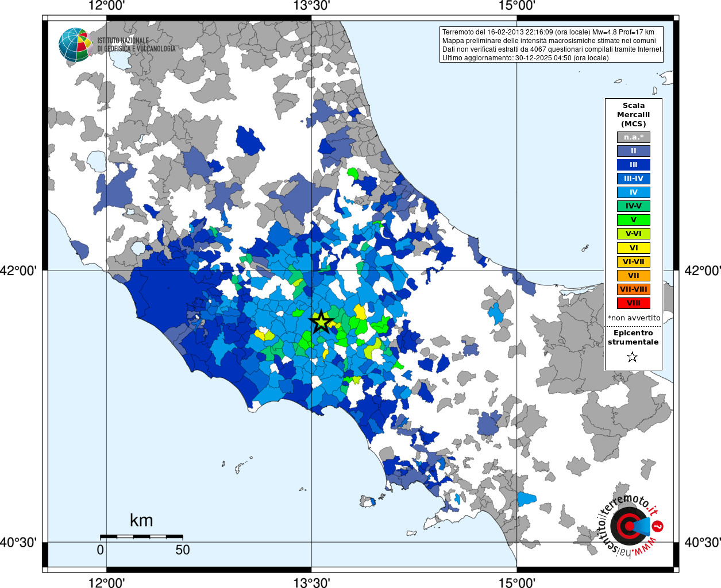Click the bottom 13°30' longitude label
Viewport: 721px width, 588px height.
pyautogui.click(x=311, y=582)
